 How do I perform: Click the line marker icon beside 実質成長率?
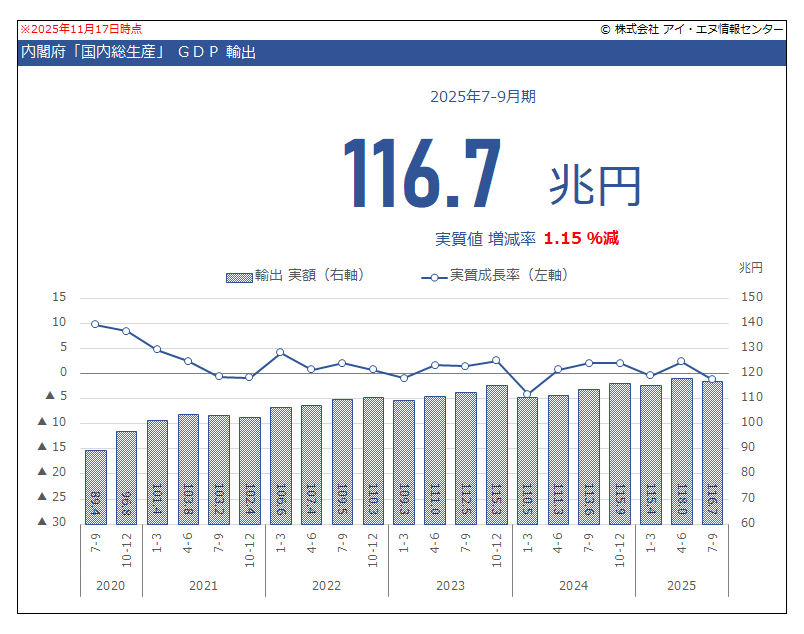coord(433,276)
